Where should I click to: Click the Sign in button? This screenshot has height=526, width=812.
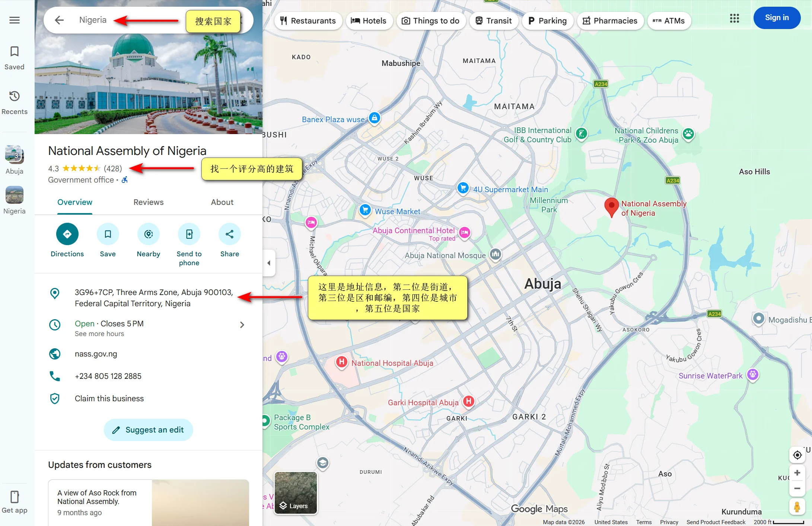click(x=777, y=18)
